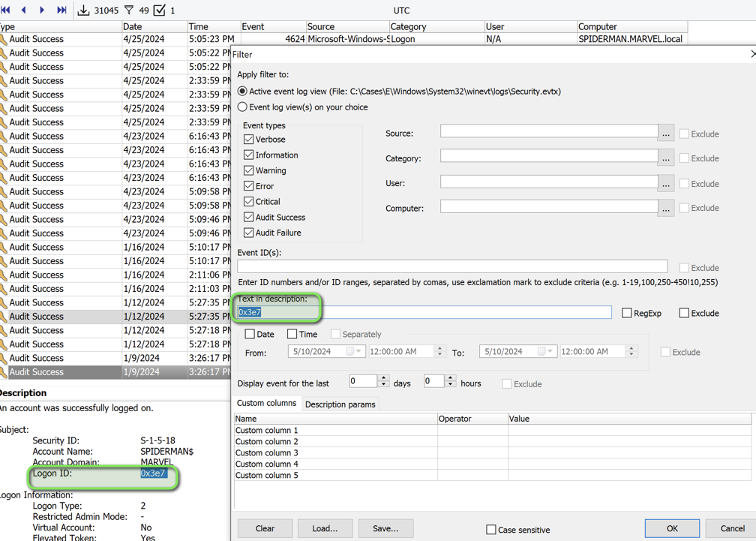Select the Event log view(s) on your choice option
Image resolution: width=756 pixels, height=541 pixels.
[x=241, y=106]
